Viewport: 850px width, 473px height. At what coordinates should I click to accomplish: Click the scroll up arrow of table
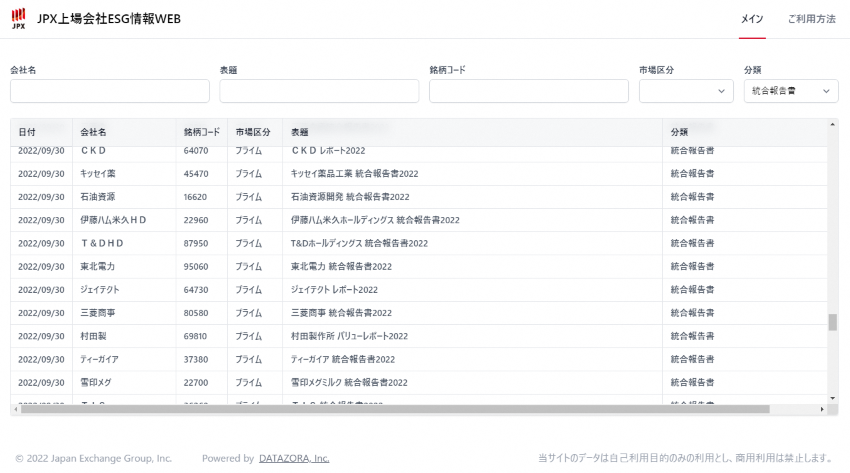(x=833, y=124)
